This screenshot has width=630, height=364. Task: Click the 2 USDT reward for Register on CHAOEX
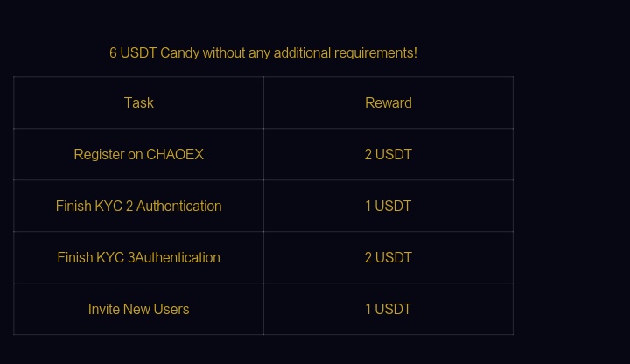pos(388,154)
